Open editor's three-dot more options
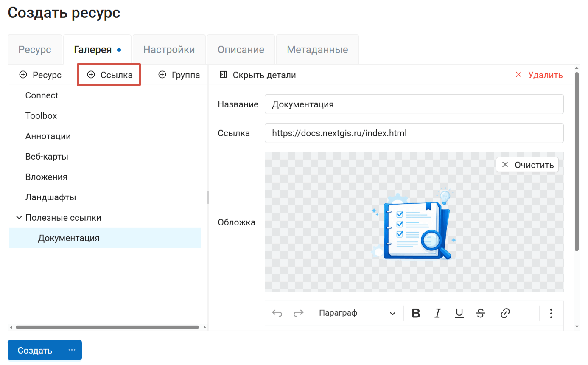Screen dimensions: 588x365 click(x=551, y=313)
